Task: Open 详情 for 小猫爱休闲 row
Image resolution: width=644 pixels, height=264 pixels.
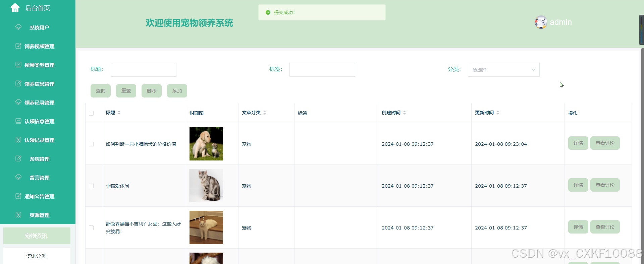Action: pos(578,185)
